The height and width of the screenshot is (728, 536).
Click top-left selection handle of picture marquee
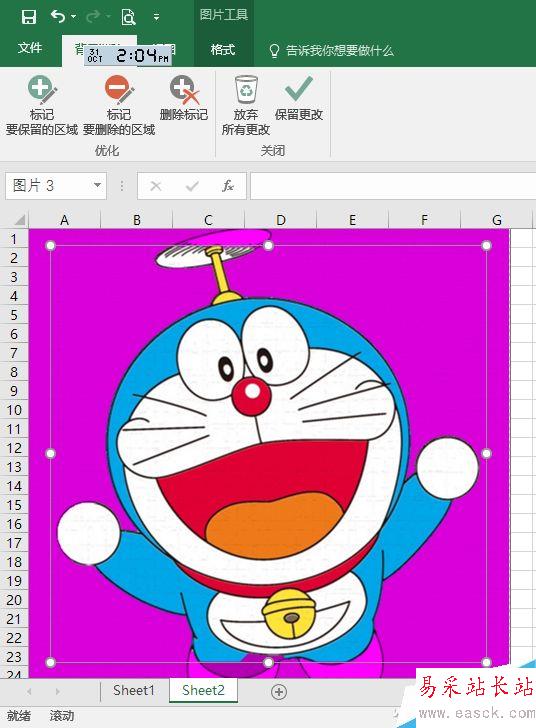point(51,246)
